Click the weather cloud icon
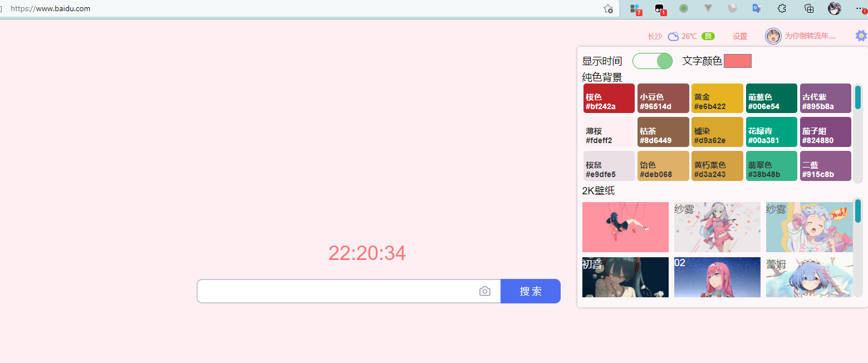Viewport: 868px width, 363px height. [673, 36]
